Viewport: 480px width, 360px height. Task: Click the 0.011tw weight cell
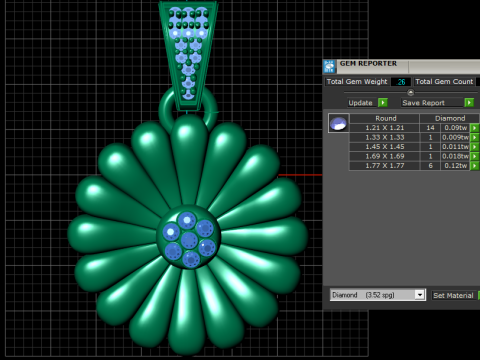pyautogui.click(x=455, y=147)
